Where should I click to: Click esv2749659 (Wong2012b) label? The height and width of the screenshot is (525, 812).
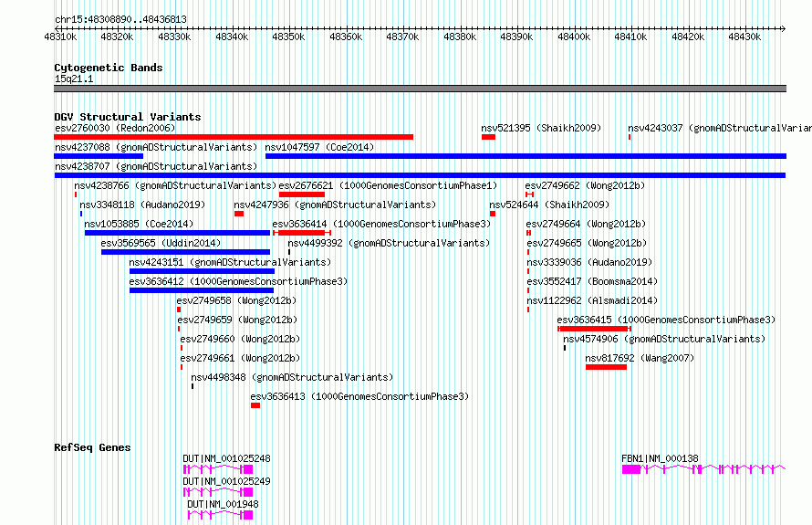238,320
